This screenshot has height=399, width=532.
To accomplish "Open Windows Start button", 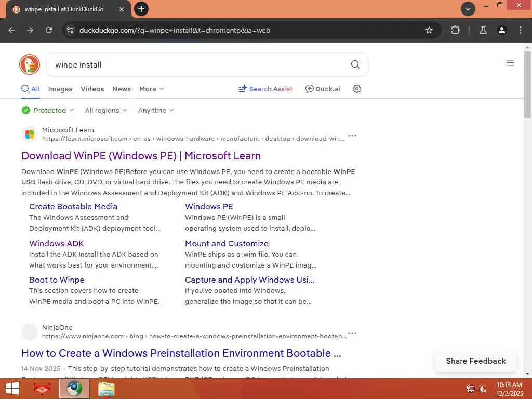I will tap(12, 389).
